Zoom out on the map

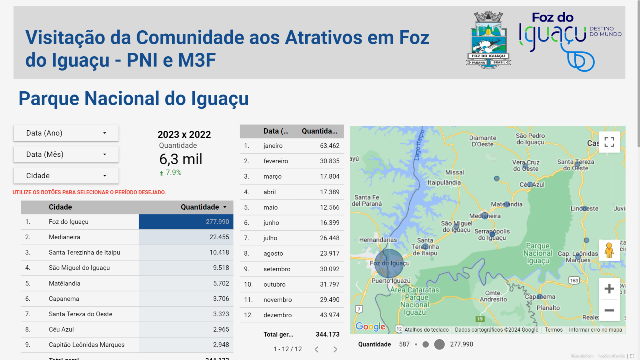609,310
